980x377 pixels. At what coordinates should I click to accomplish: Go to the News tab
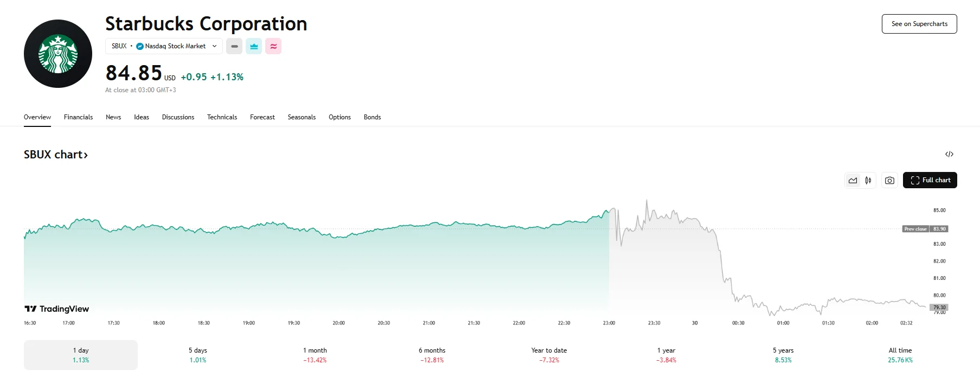point(113,117)
